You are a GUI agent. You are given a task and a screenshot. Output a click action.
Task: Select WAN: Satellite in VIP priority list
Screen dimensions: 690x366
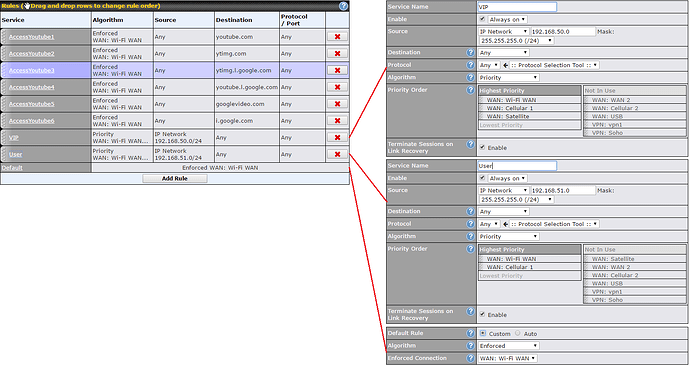530,117
